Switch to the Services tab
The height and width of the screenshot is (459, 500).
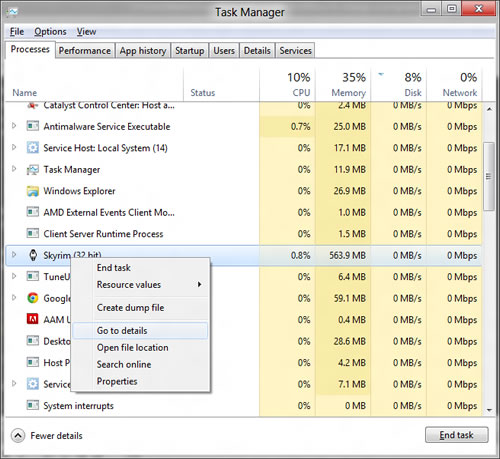coord(295,51)
